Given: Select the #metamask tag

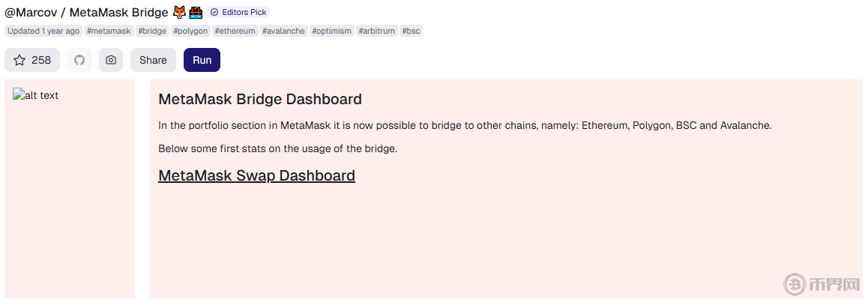Looking at the screenshot, I should 109,31.
